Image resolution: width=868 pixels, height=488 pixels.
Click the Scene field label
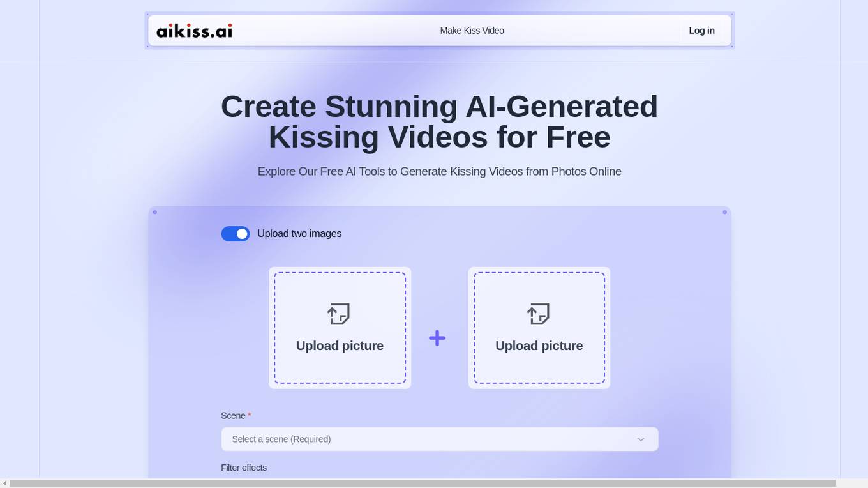click(236, 415)
